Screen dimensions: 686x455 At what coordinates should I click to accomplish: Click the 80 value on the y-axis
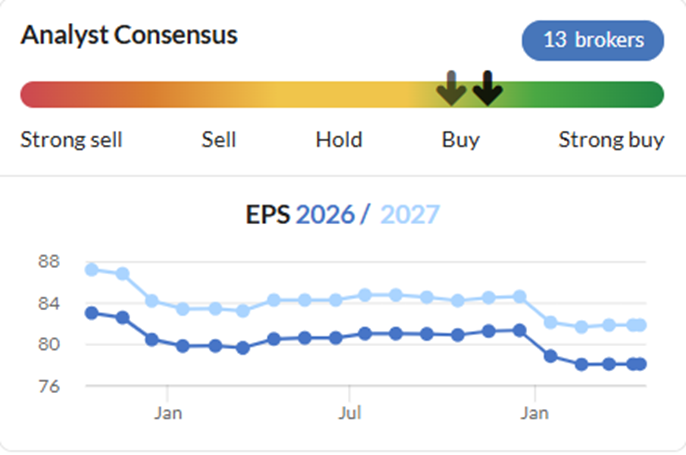point(49,345)
